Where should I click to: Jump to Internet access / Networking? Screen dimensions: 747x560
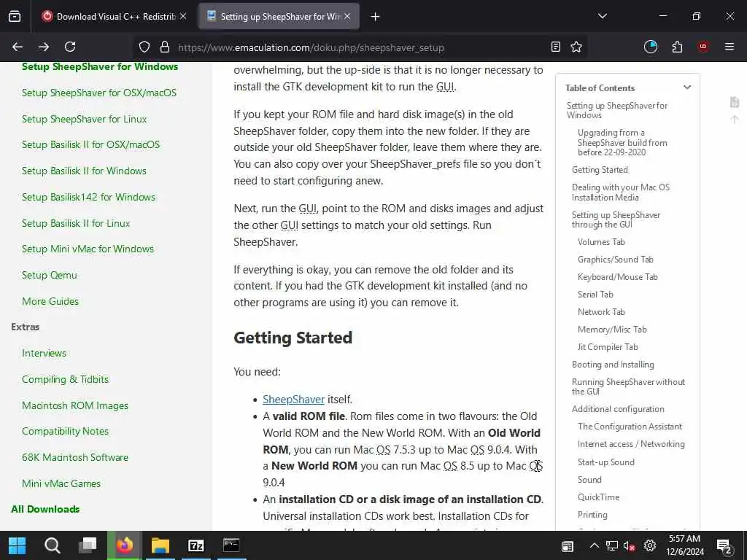[x=631, y=445]
